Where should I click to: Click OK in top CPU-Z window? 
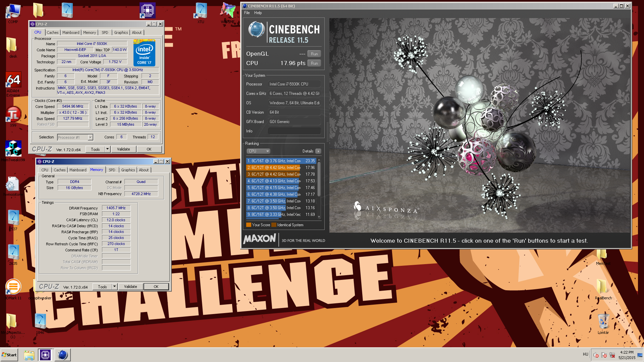click(x=149, y=149)
